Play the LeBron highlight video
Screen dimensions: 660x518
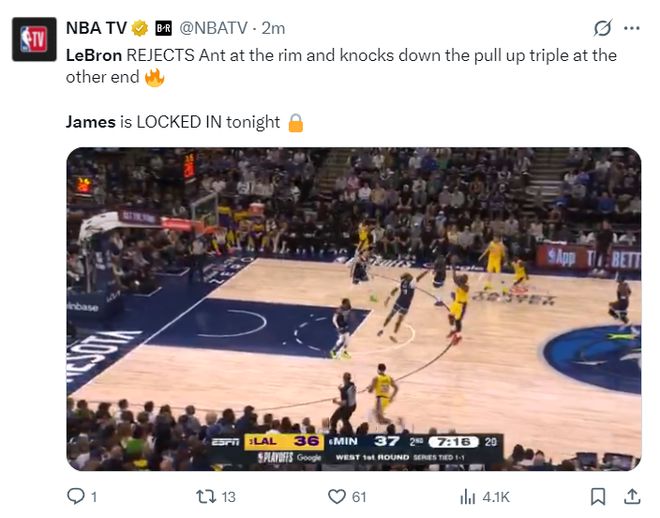(354, 309)
